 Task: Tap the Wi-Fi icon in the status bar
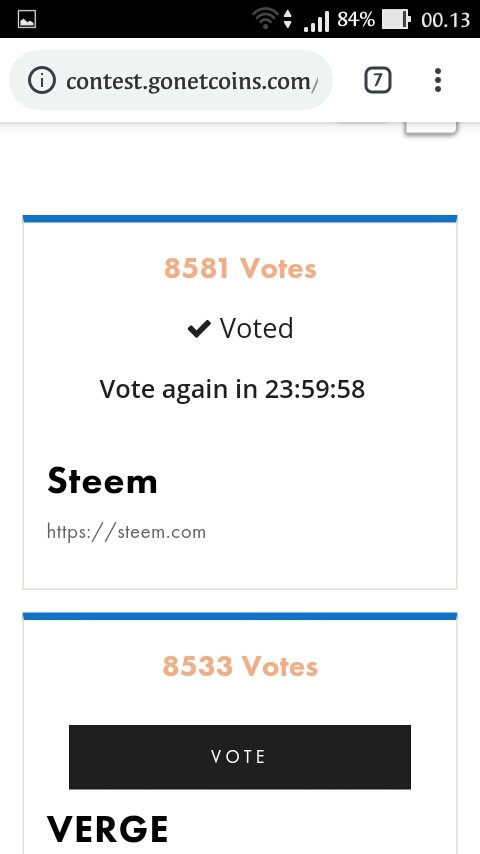pyautogui.click(x=265, y=20)
